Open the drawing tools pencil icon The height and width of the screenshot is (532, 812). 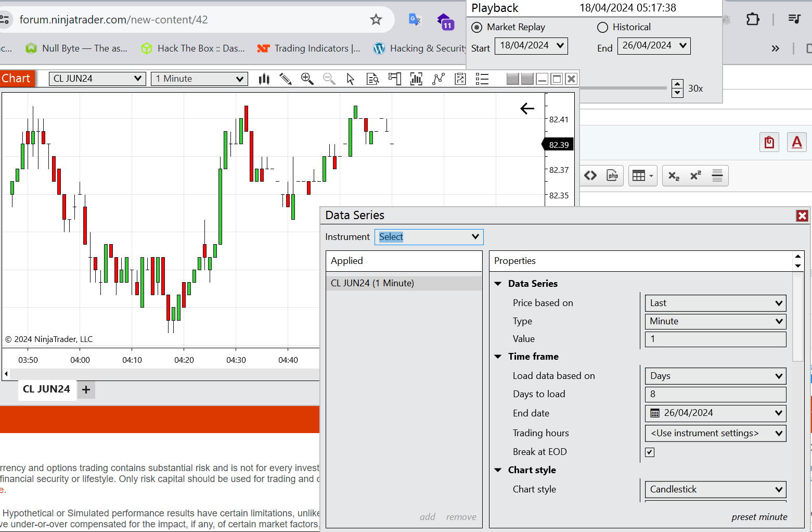click(285, 79)
